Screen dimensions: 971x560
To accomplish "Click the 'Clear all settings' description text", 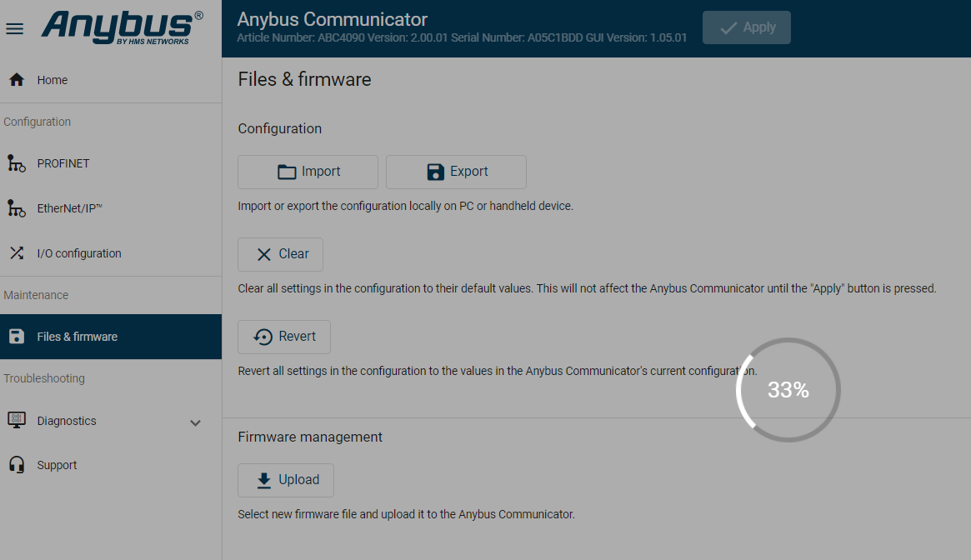I will pyautogui.click(x=587, y=288).
